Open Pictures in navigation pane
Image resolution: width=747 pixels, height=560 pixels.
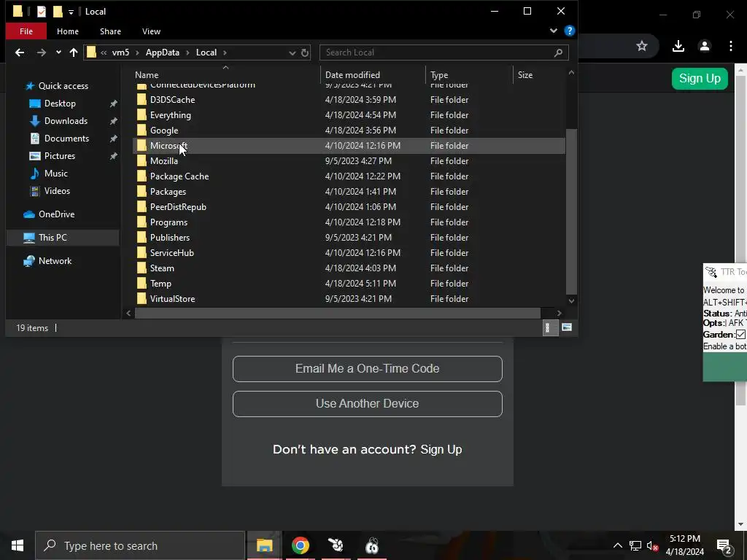click(60, 156)
